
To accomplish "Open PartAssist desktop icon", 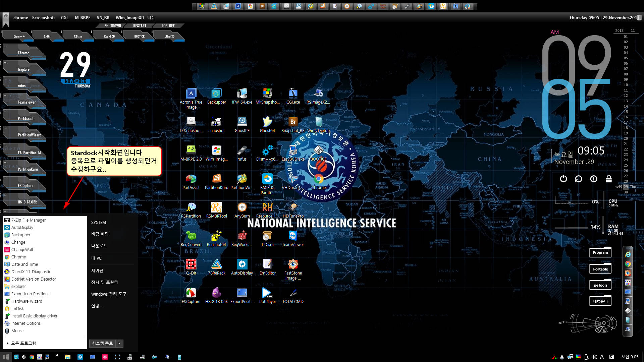I will pos(191,182).
